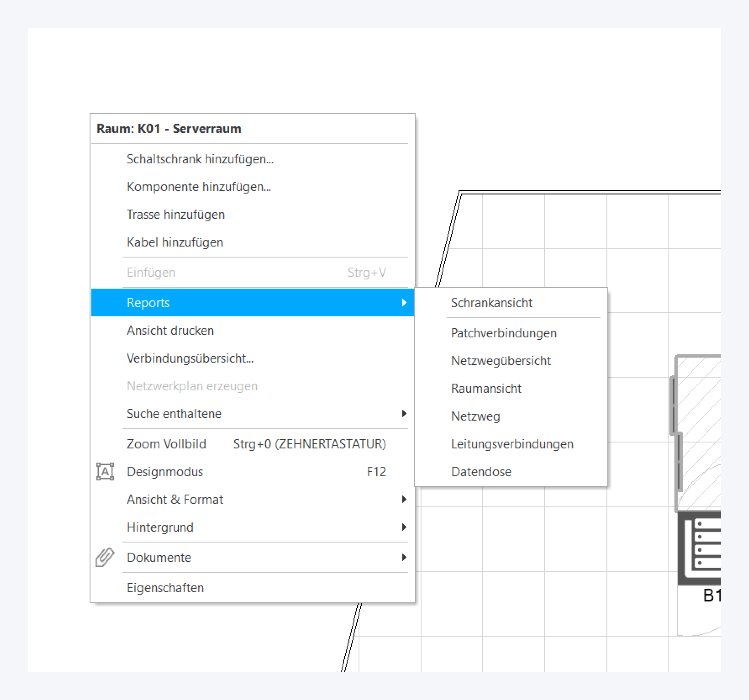
Task: Choose Patchverbindungen report
Action: (503, 333)
